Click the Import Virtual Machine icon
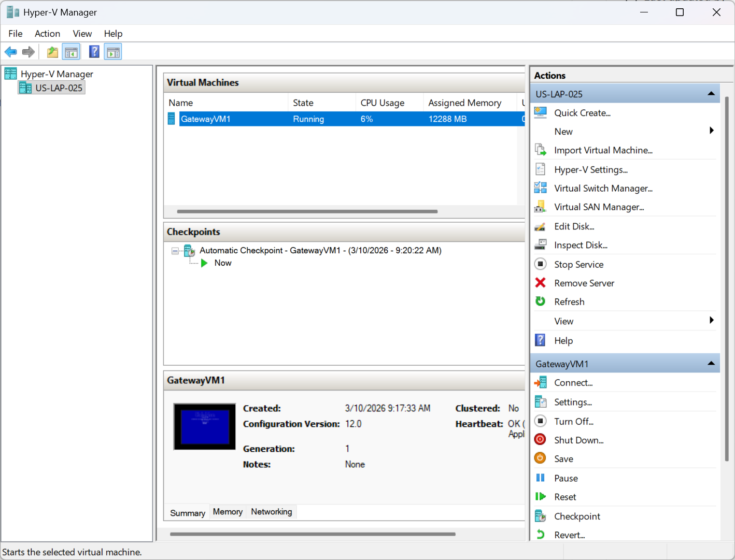 tap(540, 150)
